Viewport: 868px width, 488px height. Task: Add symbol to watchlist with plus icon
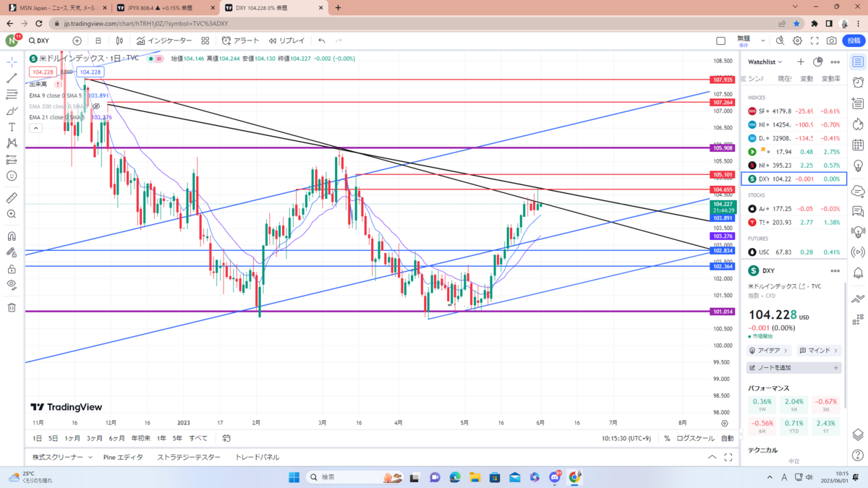click(801, 62)
